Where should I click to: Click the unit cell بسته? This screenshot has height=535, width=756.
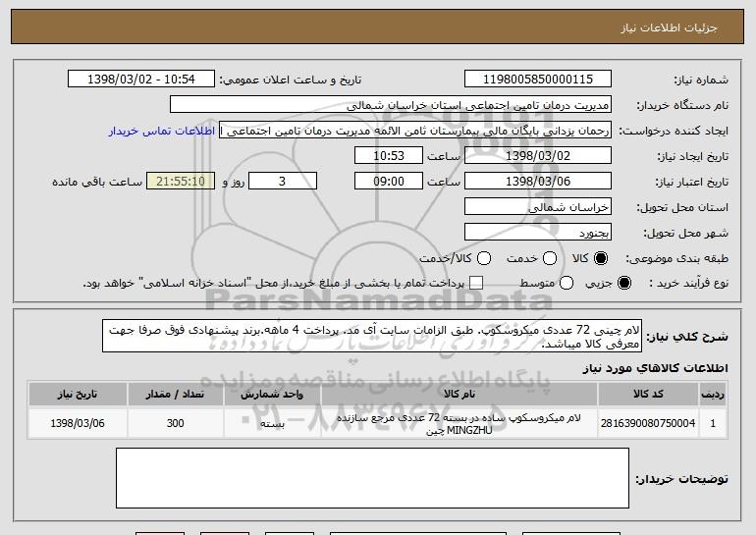tap(272, 423)
